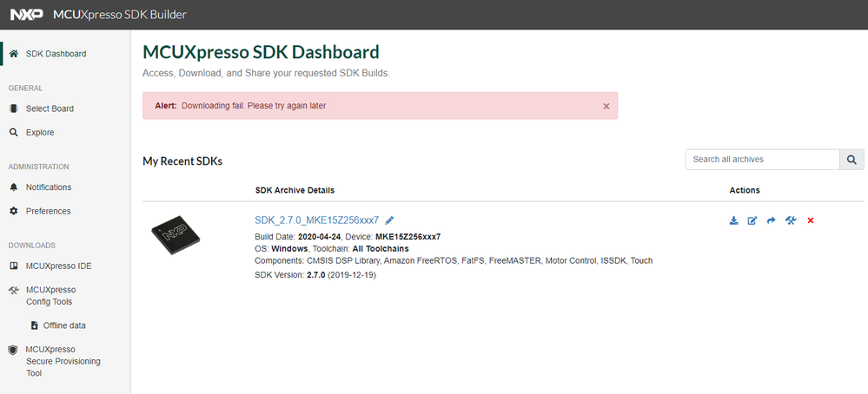The height and width of the screenshot is (394, 868).
Task: Go to SDK Dashboard menu item
Action: tap(56, 54)
